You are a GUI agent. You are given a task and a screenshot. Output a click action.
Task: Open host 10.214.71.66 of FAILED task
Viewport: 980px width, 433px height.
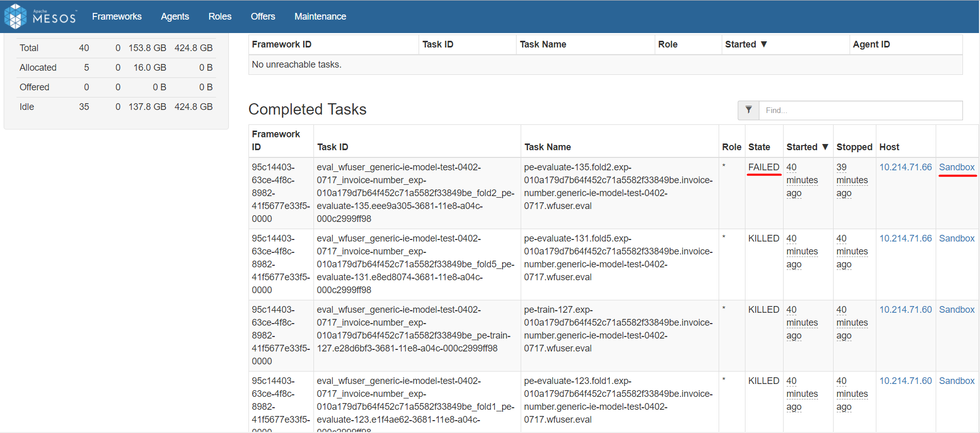click(905, 167)
